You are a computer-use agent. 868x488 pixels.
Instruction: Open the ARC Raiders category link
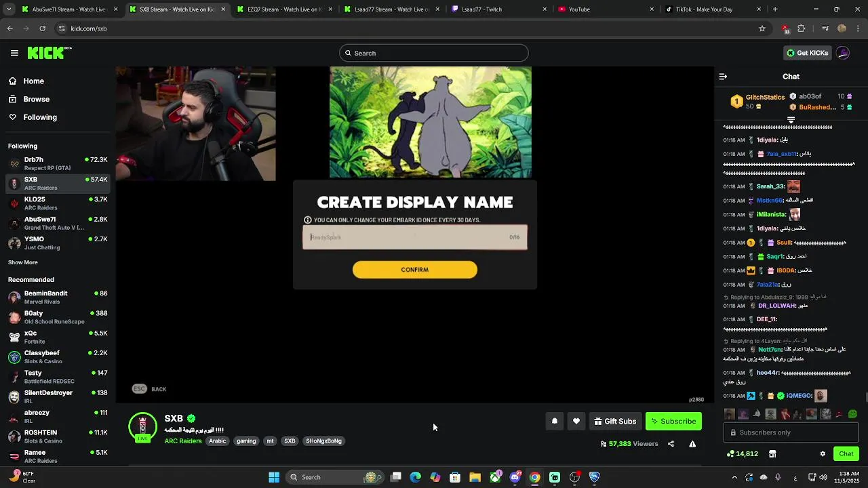(183, 441)
